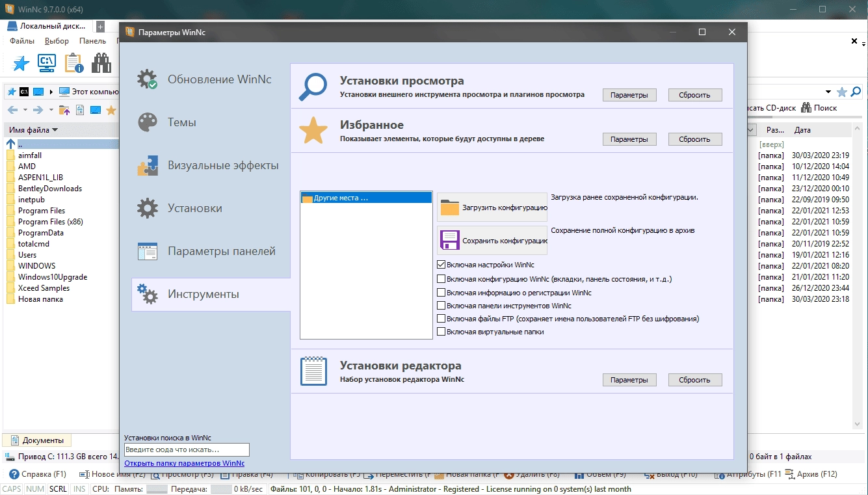
Task: Click the black C:\ console icon in address bar
Action: click(23, 92)
